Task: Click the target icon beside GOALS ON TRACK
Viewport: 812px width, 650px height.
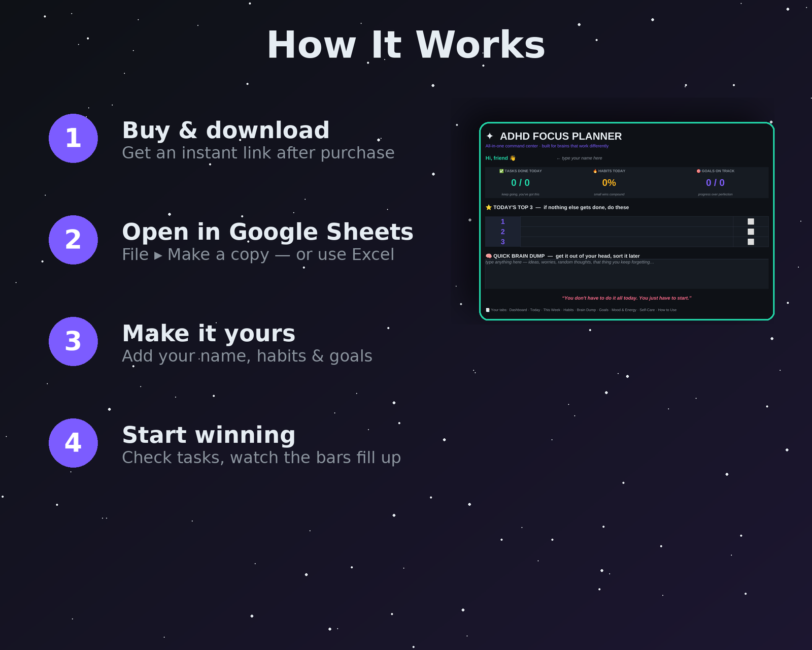Action: pos(699,171)
